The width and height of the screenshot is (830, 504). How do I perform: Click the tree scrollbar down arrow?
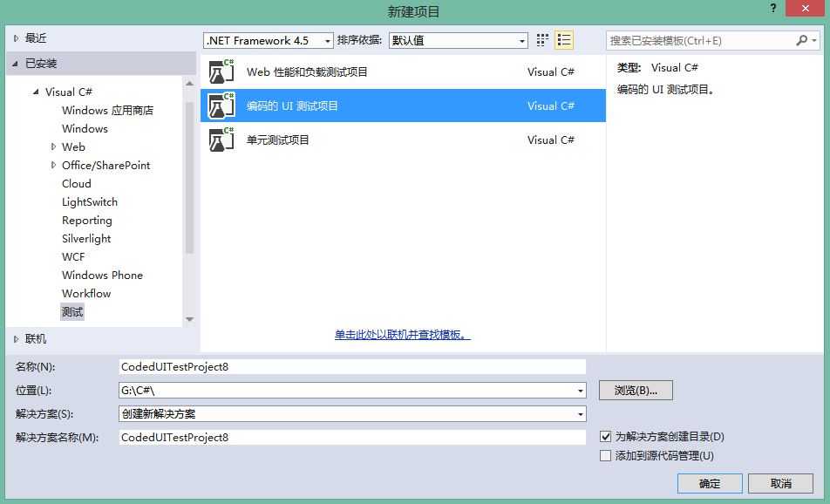(x=189, y=319)
